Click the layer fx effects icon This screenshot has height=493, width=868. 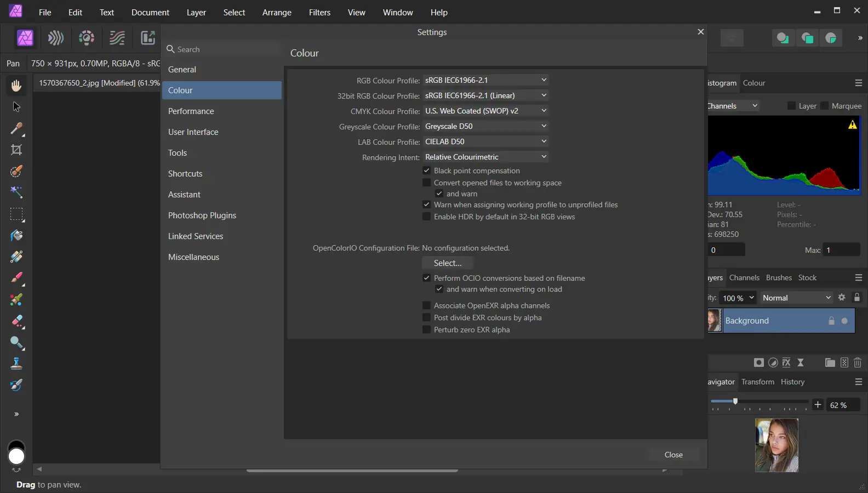coord(786,362)
